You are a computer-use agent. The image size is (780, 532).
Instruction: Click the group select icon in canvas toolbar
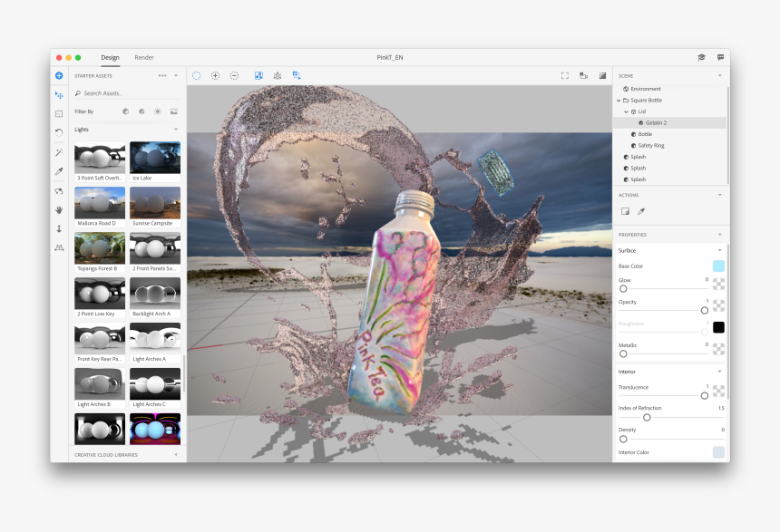point(297,75)
